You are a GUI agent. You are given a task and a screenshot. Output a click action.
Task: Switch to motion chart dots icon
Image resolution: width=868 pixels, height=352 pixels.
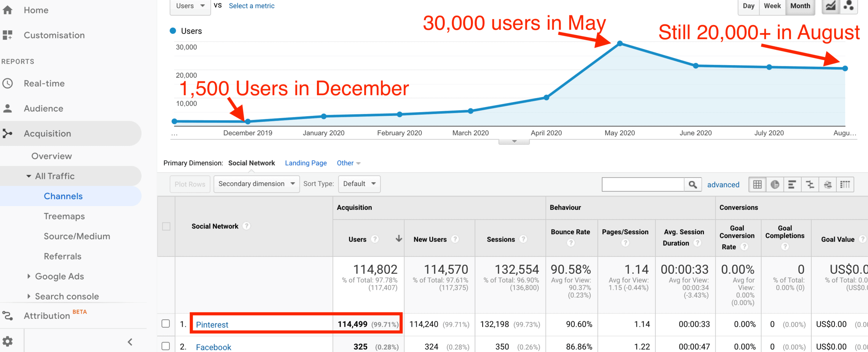click(849, 6)
